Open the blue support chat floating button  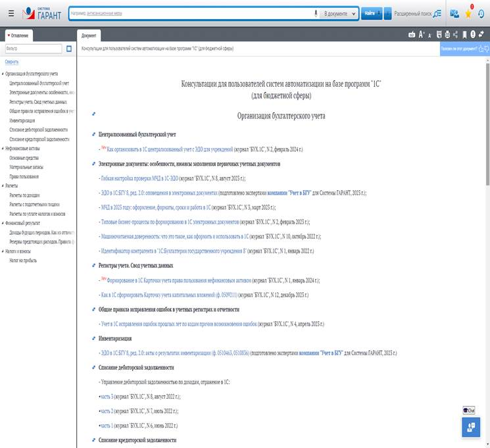click(471, 427)
